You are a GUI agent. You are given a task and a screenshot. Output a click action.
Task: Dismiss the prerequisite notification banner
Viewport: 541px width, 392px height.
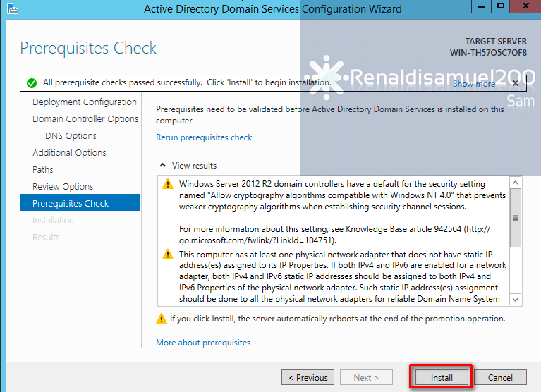click(516, 83)
